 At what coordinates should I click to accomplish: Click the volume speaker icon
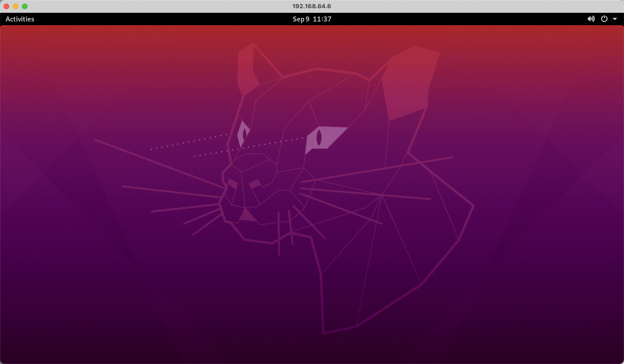click(591, 19)
